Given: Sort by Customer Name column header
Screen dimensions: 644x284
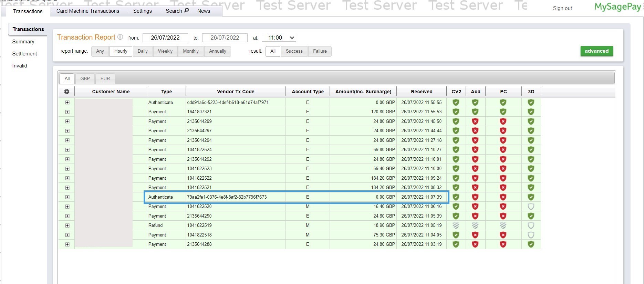Looking at the screenshot, I should tap(111, 92).
